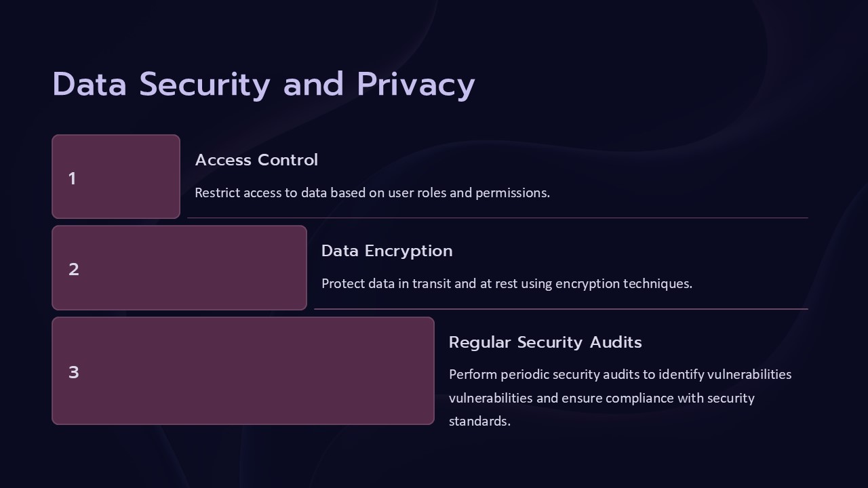
Task: Select the text about user roles and permissions
Action: click(x=372, y=192)
